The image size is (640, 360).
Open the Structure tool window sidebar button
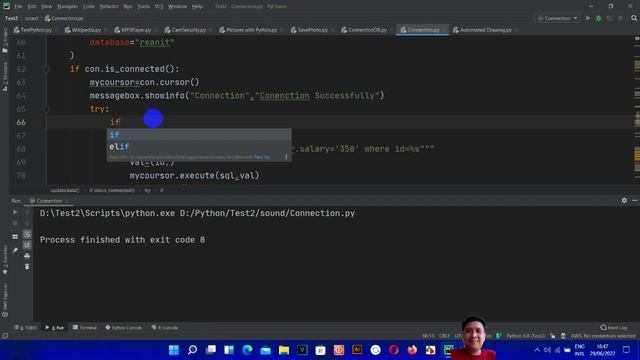click(x=5, y=77)
